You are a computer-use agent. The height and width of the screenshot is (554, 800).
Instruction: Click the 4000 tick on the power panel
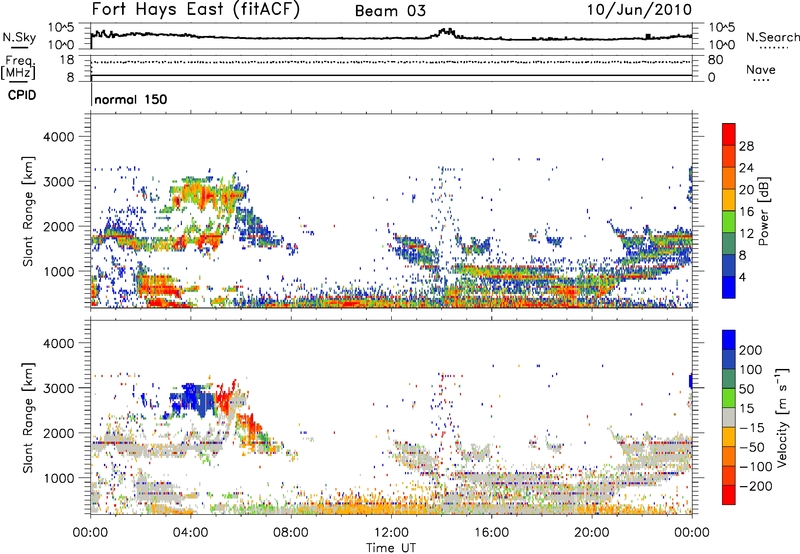click(x=58, y=137)
